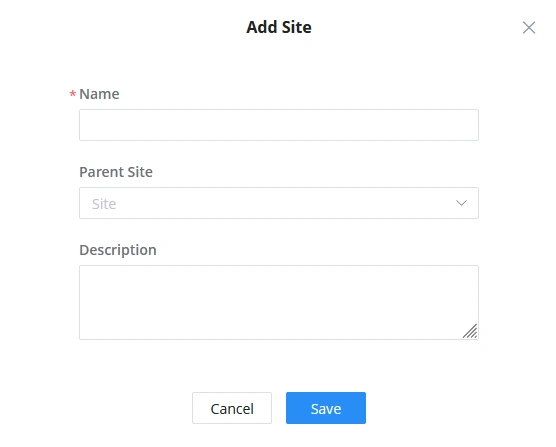556x447 pixels.
Task: Click the chevron arrow in Parent Site
Action: pos(461,203)
